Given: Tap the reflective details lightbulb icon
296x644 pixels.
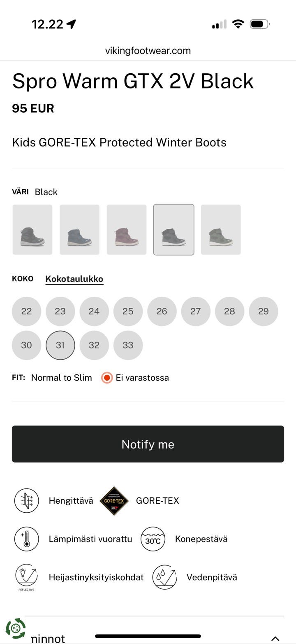Looking at the screenshot, I should coord(27,577).
